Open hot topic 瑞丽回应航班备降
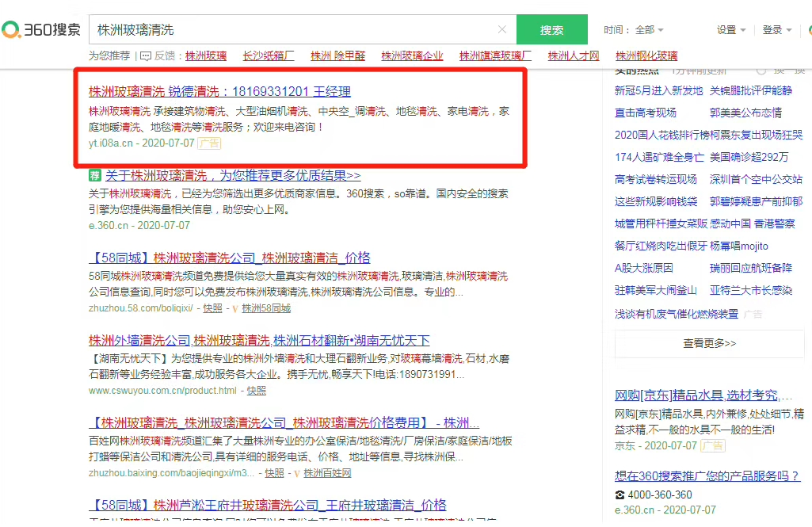This screenshot has height=527, width=812. [x=751, y=268]
